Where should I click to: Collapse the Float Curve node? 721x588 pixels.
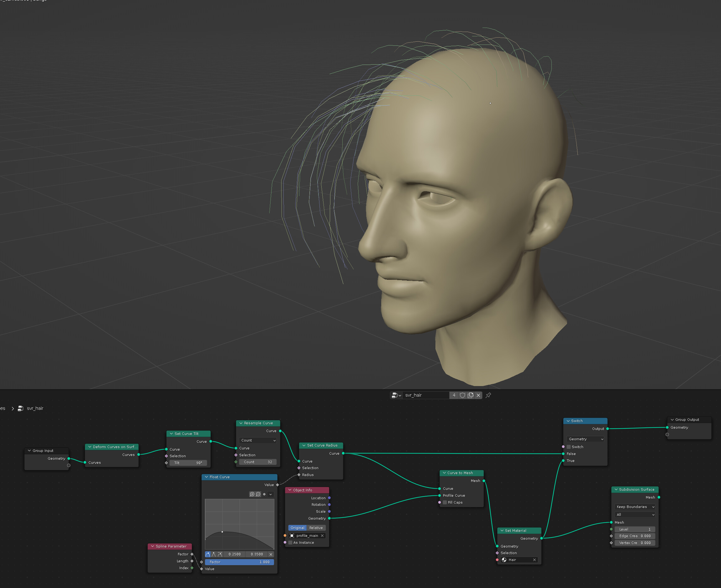[x=207, y=477]
